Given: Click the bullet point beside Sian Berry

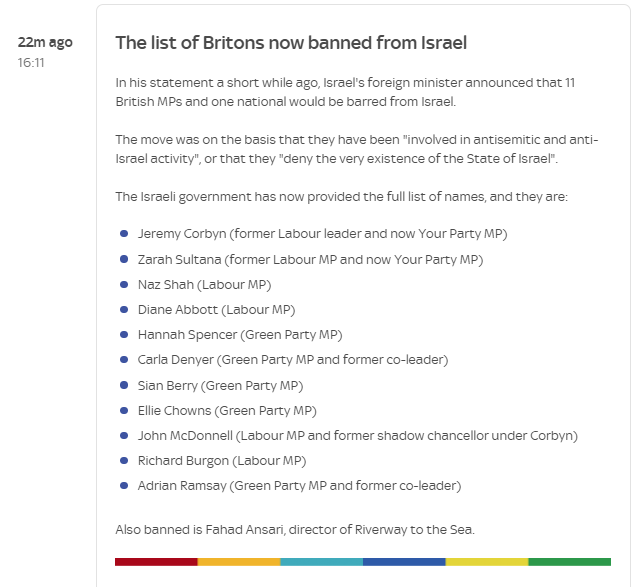Looking at the screenshot, I should pos(124,385).
